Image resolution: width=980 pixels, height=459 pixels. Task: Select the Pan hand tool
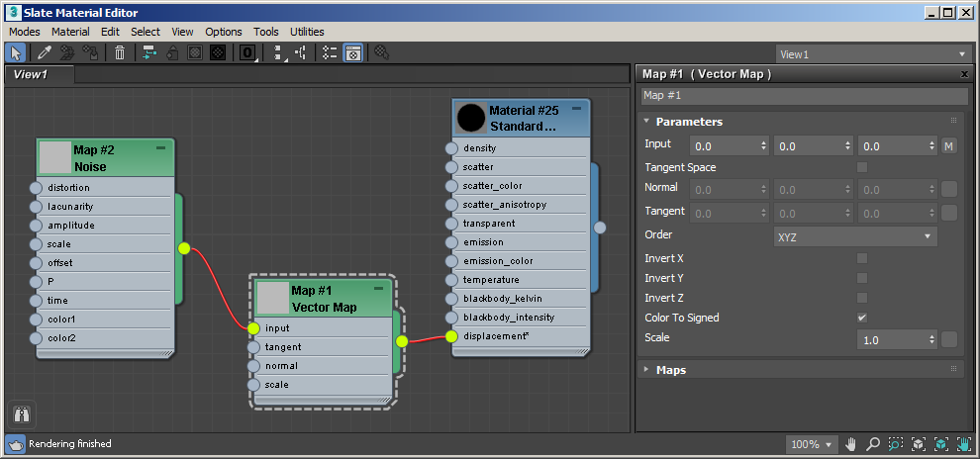click(x=850, y=444)
